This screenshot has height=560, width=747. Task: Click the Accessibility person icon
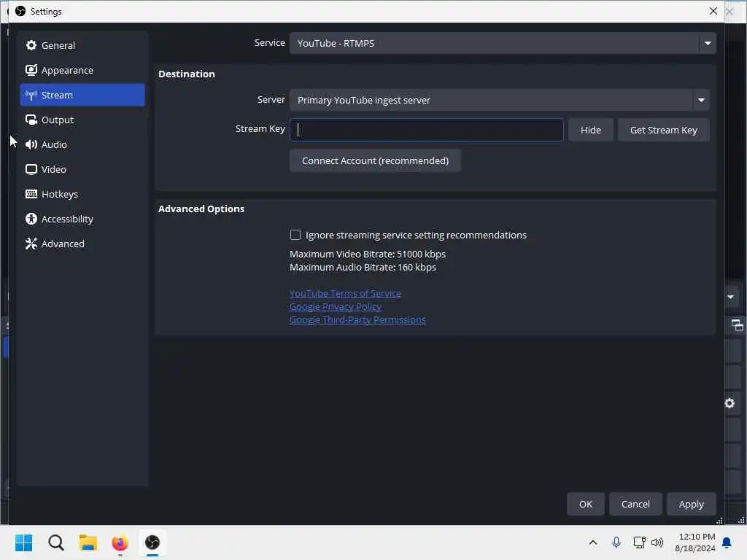31,219
